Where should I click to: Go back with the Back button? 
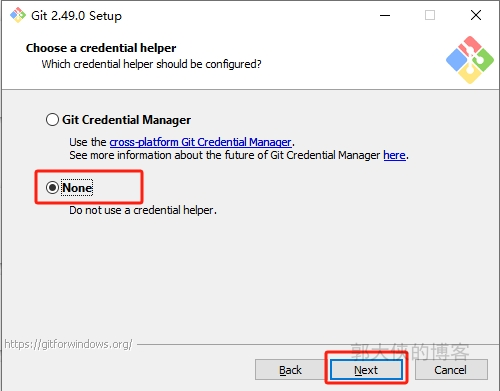click(290, 370)
